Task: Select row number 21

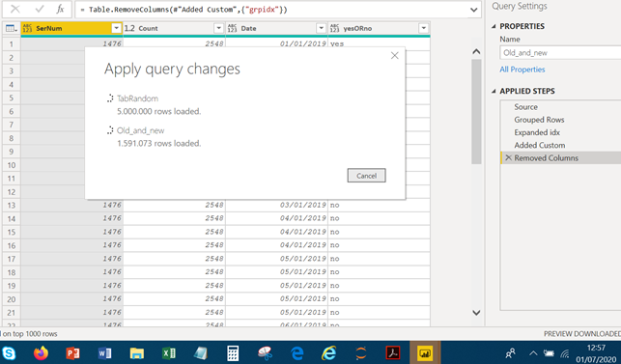Action: coord(12,313)
